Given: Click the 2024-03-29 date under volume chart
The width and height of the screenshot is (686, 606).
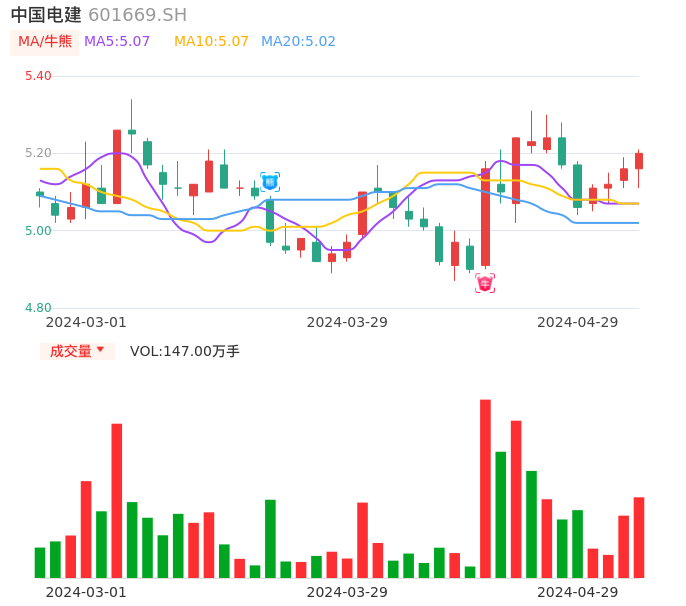Looking at the screenshot, I should pyautogui.click(x=347, y=593).
